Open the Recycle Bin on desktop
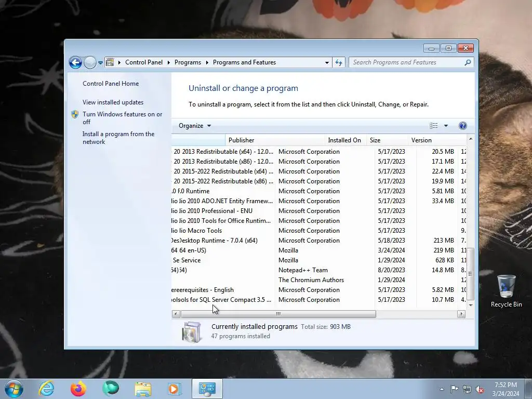 tap(506, 291)
